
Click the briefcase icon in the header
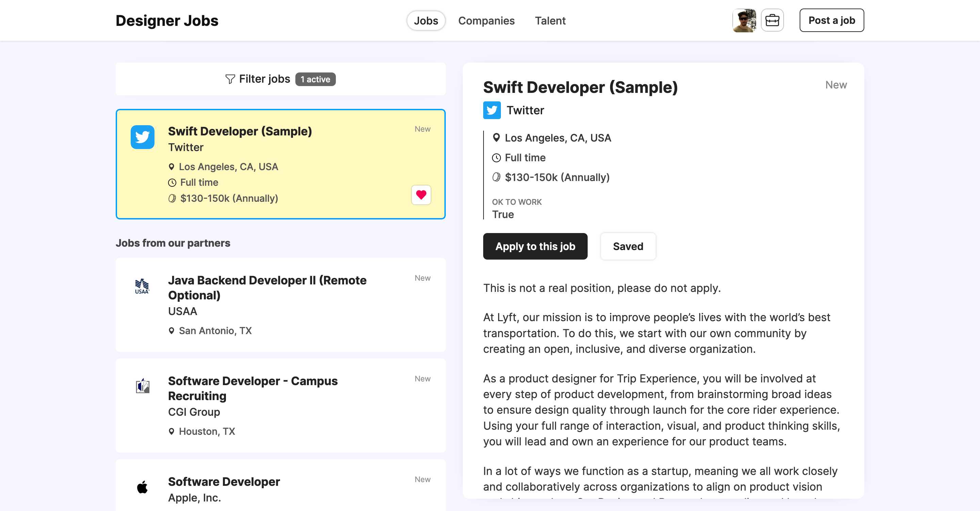click(772, 20)
